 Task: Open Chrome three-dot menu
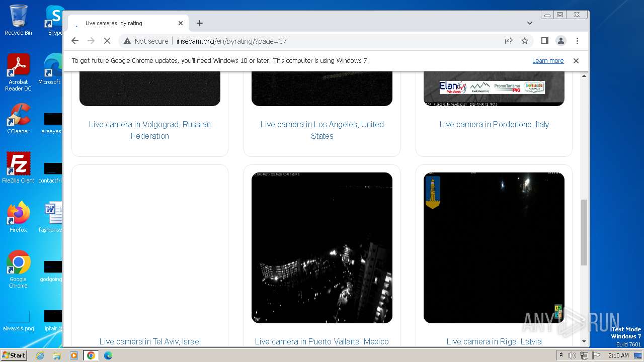click(577, 41)
